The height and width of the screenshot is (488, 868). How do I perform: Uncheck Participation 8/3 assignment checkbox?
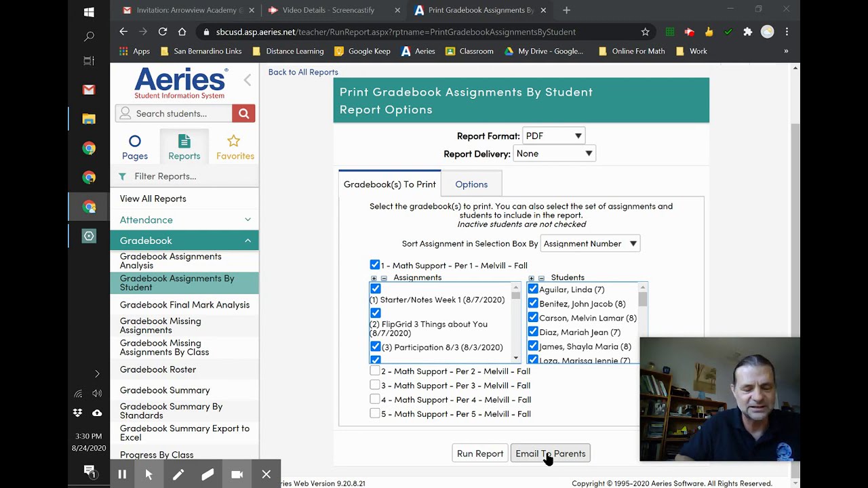[375, 346]
